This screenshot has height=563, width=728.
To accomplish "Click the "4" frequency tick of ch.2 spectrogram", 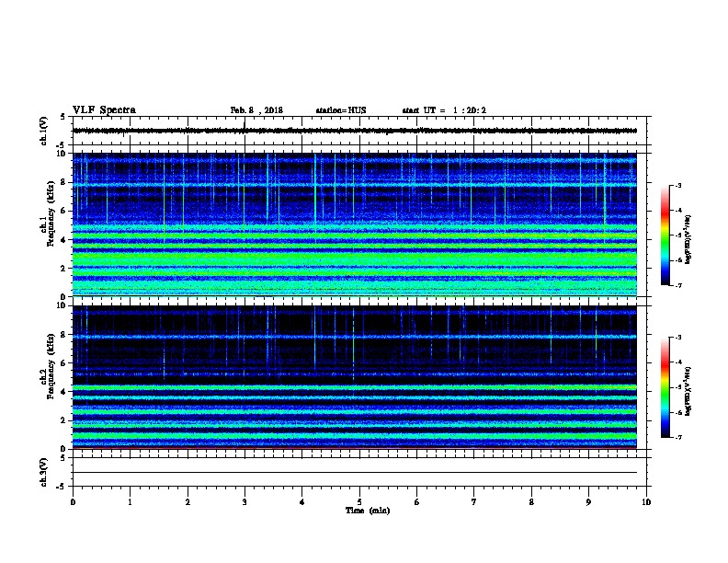I will click(x=64, y=392).
